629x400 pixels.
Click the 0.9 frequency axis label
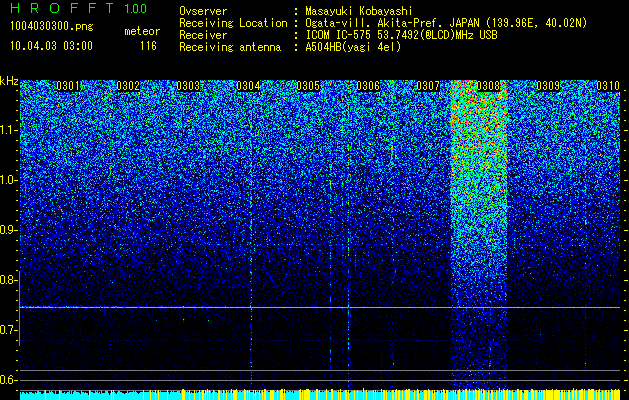tap(7, 230)
